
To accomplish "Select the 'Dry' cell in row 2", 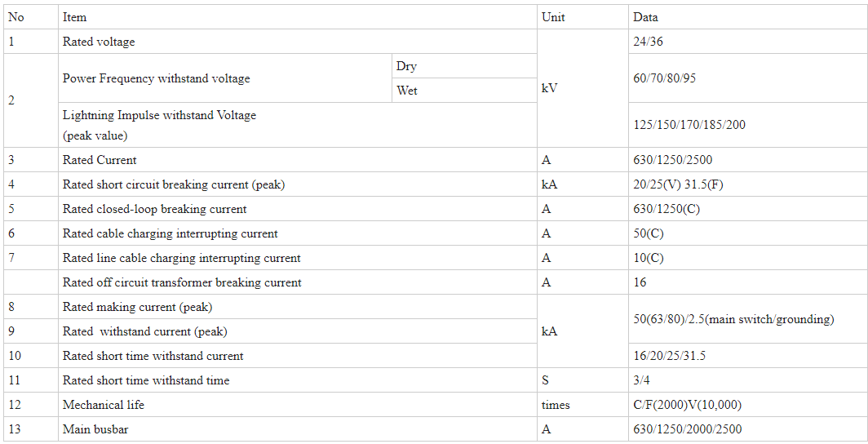I will click(464, 66).
